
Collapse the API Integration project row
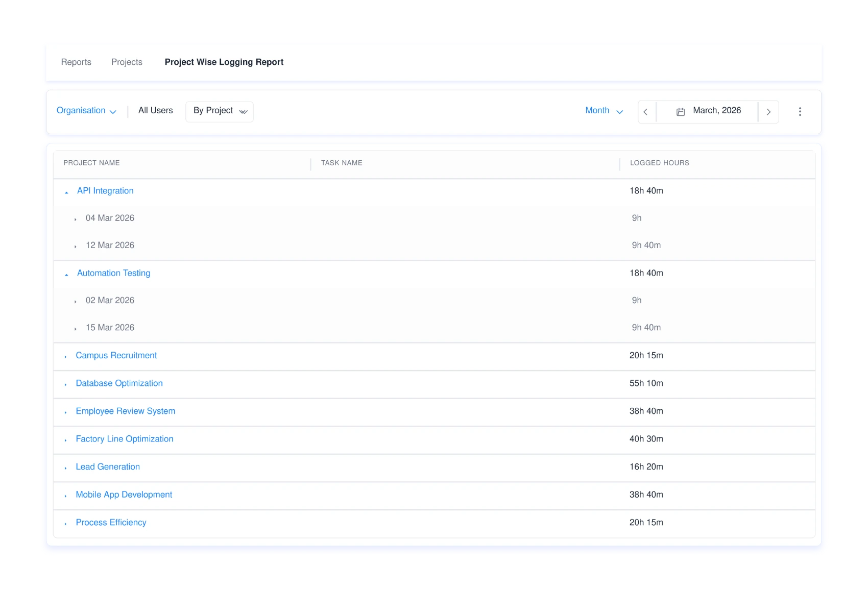pos(66,192)
